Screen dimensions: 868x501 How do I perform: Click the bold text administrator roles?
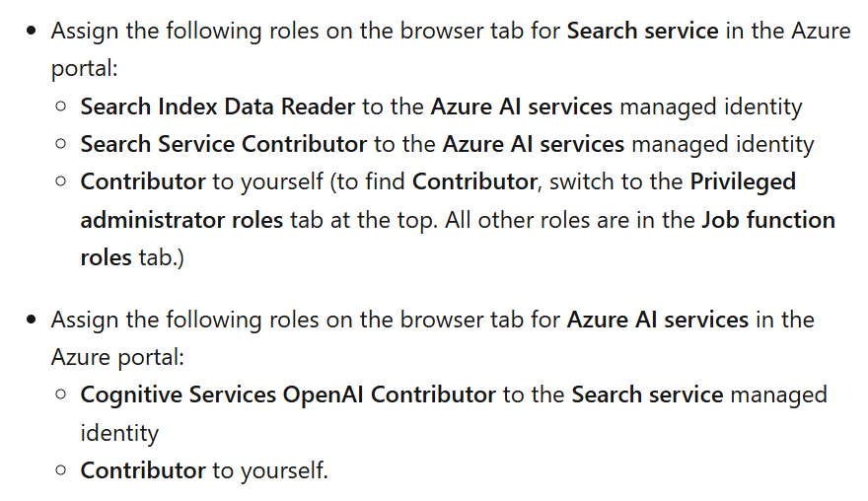(x=181, y=220)
